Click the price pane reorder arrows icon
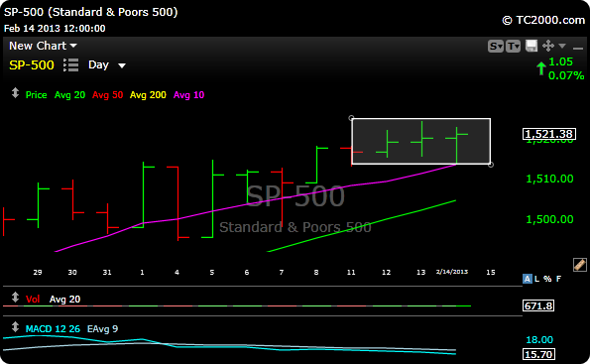 [x=15, y=93]
